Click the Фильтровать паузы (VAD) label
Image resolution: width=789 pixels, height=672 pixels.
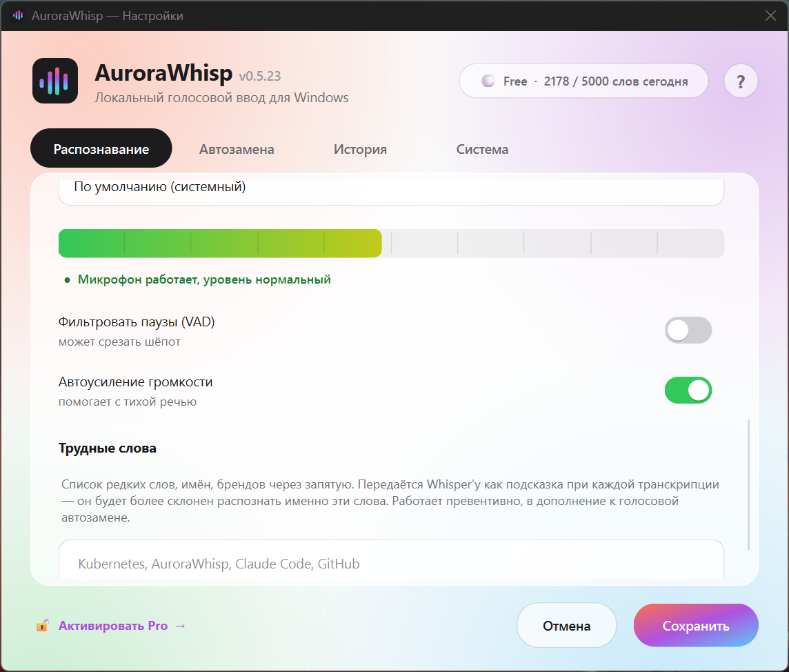coord(137,322)
